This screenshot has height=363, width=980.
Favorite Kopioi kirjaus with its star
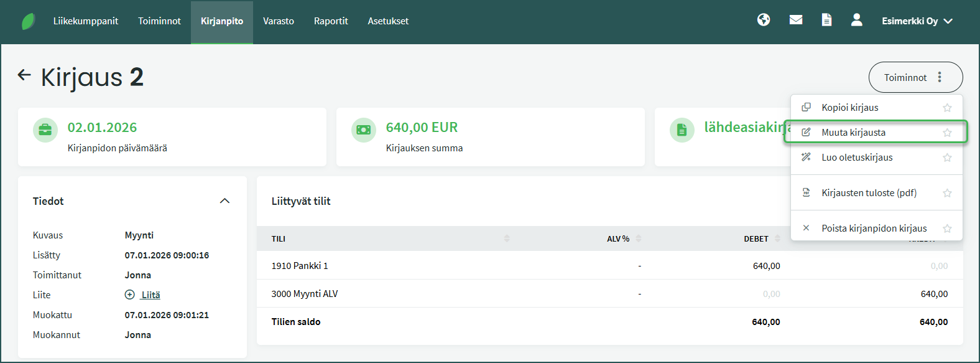947,108
